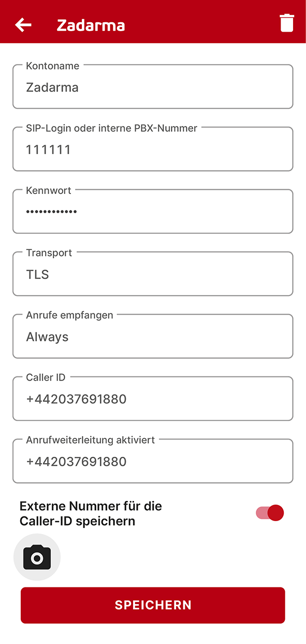Click the Anrufe empfangen floating label
Image resolution: width=306 pixels, height=644 pixels.
click(x=69, y=315)
